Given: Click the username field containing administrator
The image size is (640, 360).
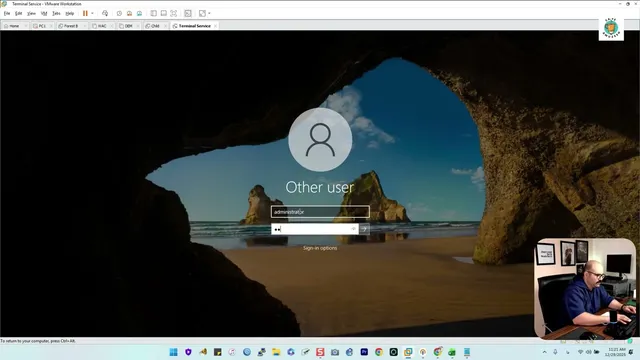Looking at the screenshot, I should pos(320,212).
